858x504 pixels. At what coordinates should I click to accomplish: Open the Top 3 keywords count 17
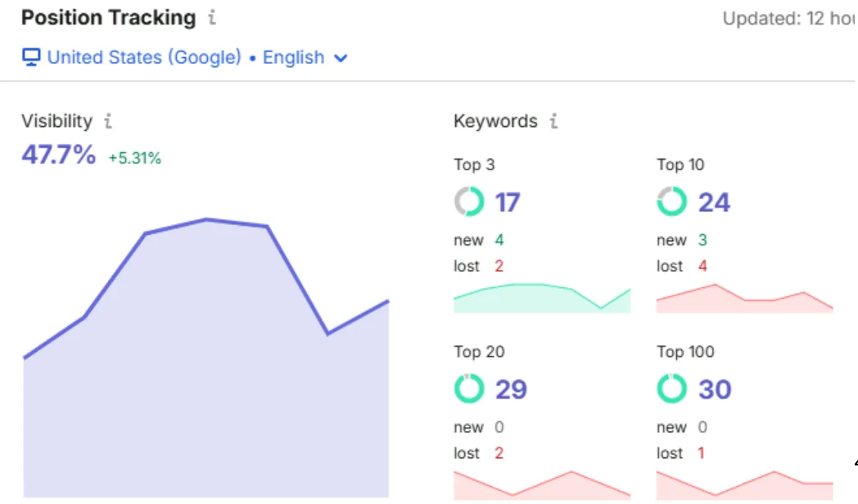pyautogui.click(x=508, y=202)
